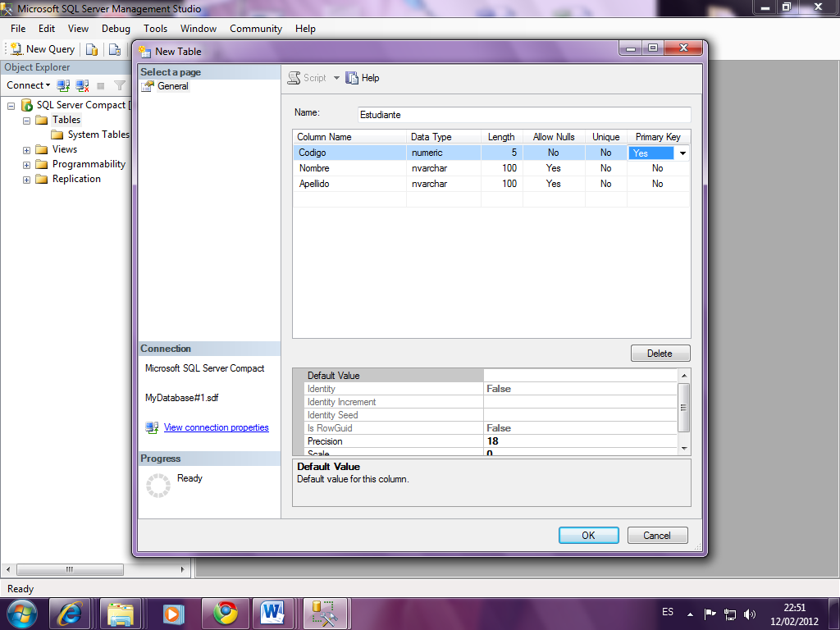840x630 pixels.
Task: Click the Object Explorer filter icon
Action: click(x=120, y=85)
